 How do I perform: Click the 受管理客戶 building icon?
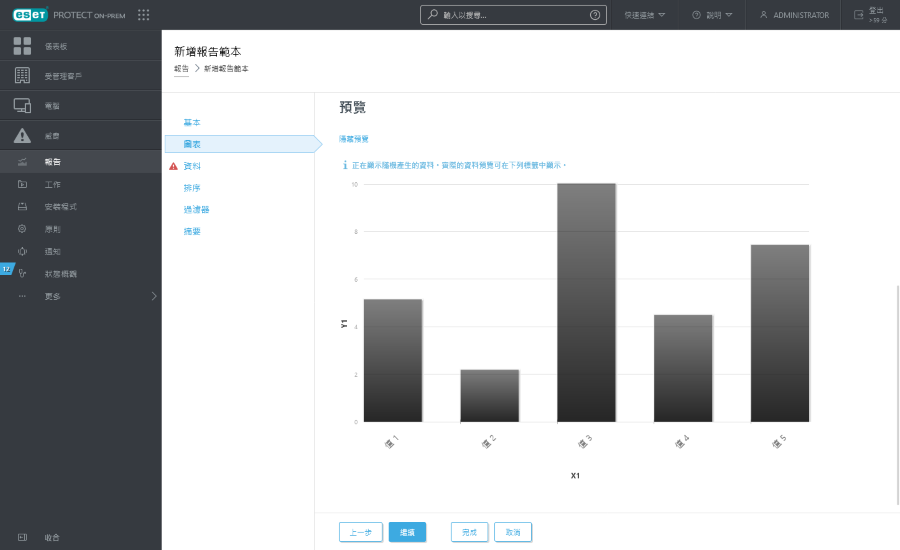(22, 76)
